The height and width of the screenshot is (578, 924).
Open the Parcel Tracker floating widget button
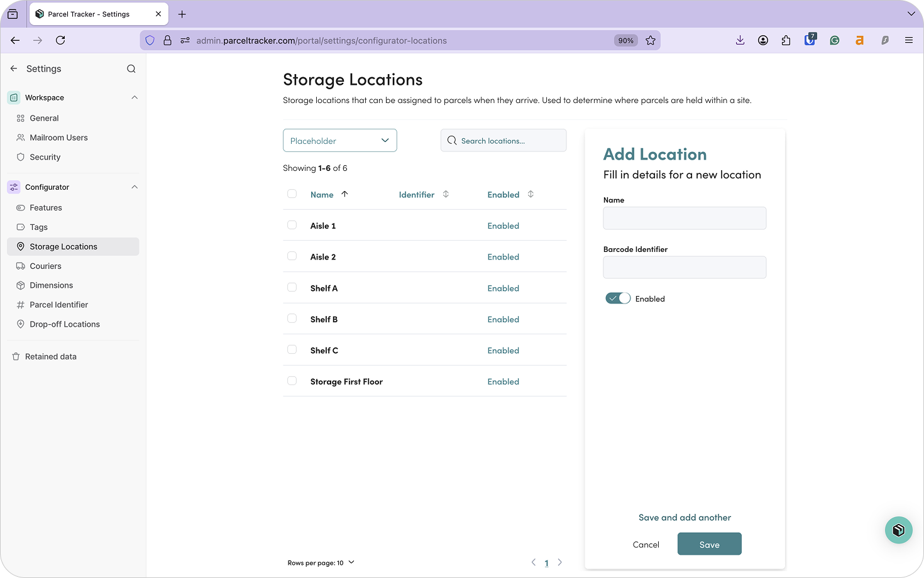point(898,530)
